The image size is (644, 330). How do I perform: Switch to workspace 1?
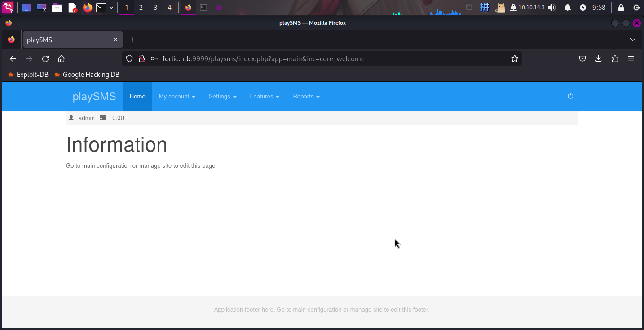[127, 8]
